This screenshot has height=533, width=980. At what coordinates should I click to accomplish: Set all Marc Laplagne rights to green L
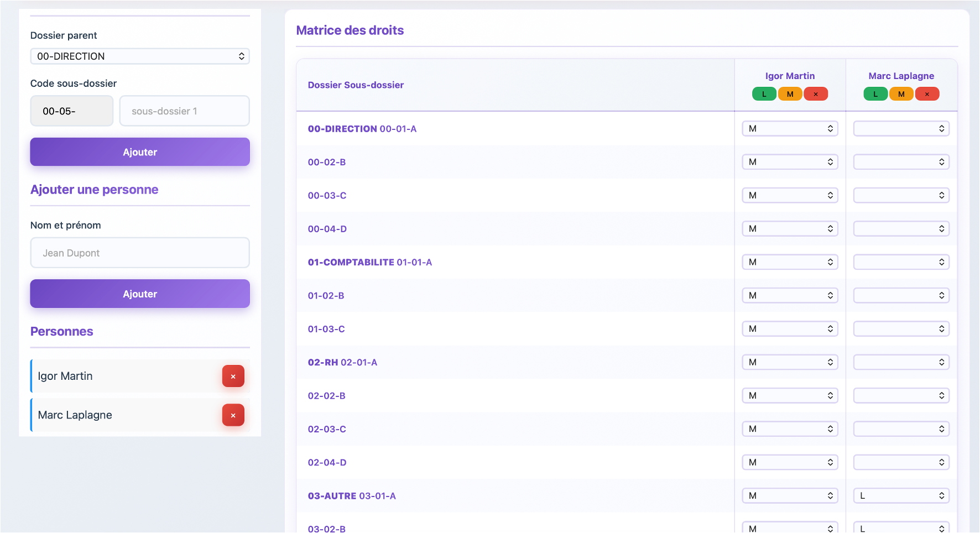click(875, 94)
